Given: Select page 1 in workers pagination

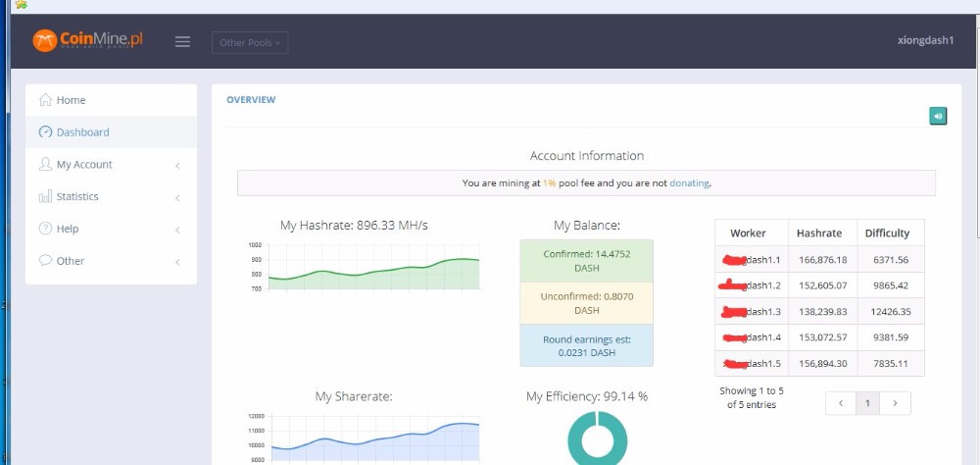Looking at the screenshot, I should 867,403.
